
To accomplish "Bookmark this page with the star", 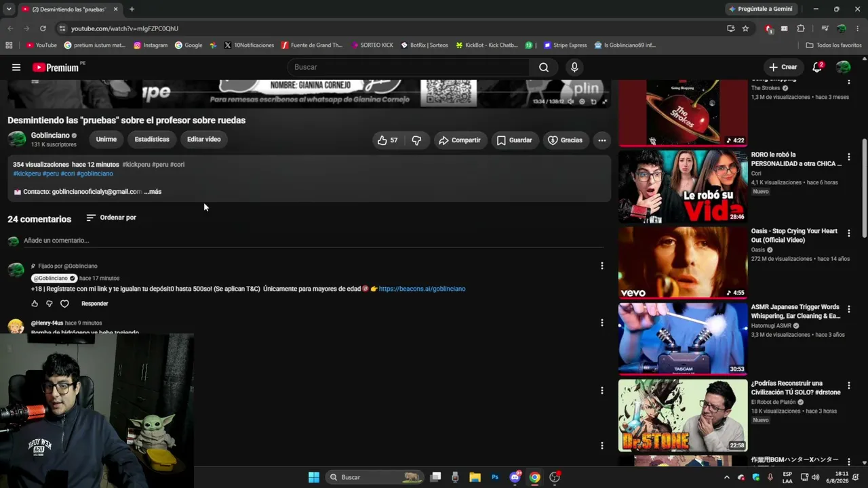I will click(745, 28).
